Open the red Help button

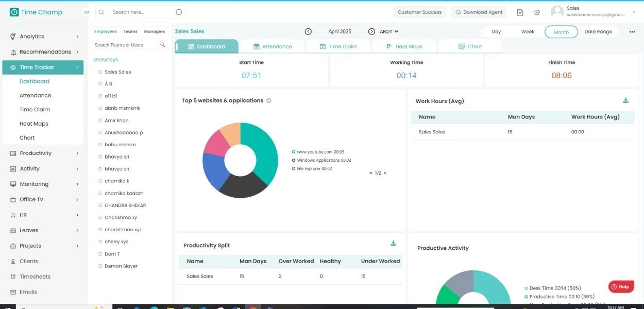pos(621,287)
